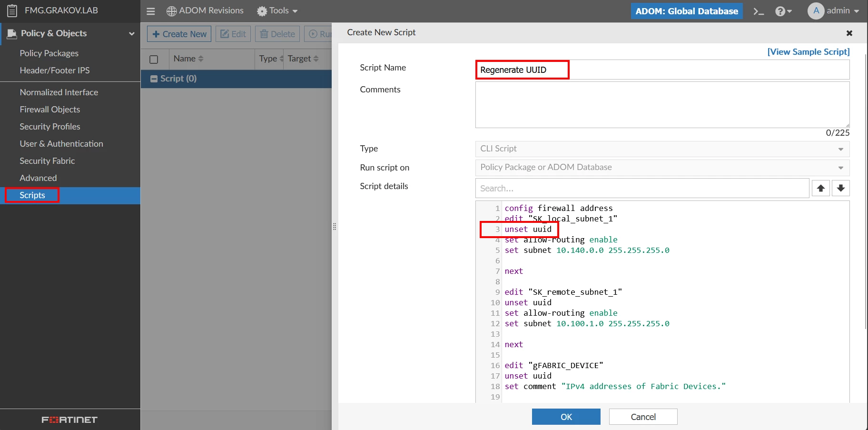The width and height of the screenshot is (868, 430).
Task: Click the Tools gear icon
Action: (x=262, y=11)
